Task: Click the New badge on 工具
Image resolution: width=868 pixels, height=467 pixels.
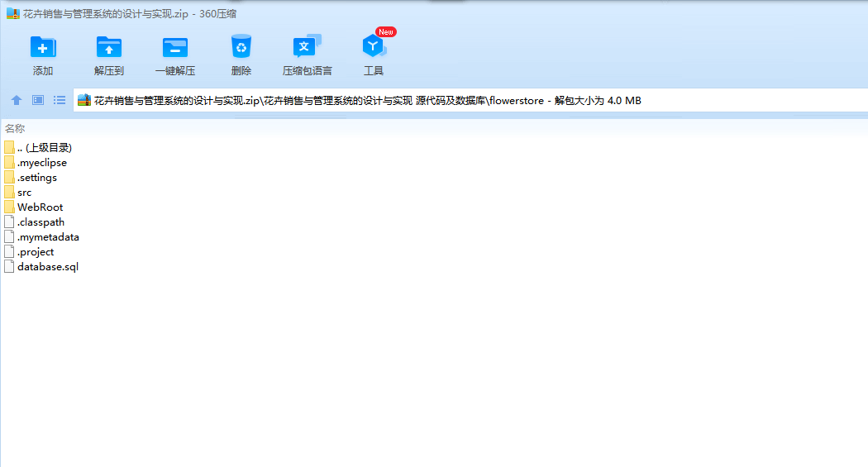Action: [386, 32]
